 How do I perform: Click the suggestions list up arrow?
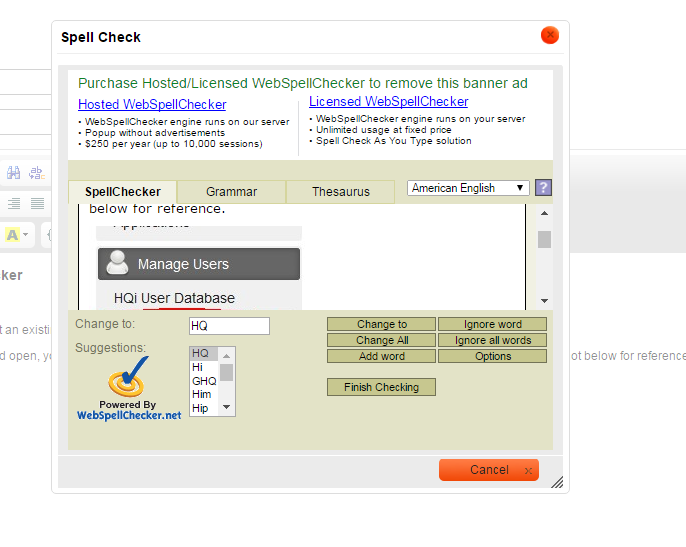227,356
